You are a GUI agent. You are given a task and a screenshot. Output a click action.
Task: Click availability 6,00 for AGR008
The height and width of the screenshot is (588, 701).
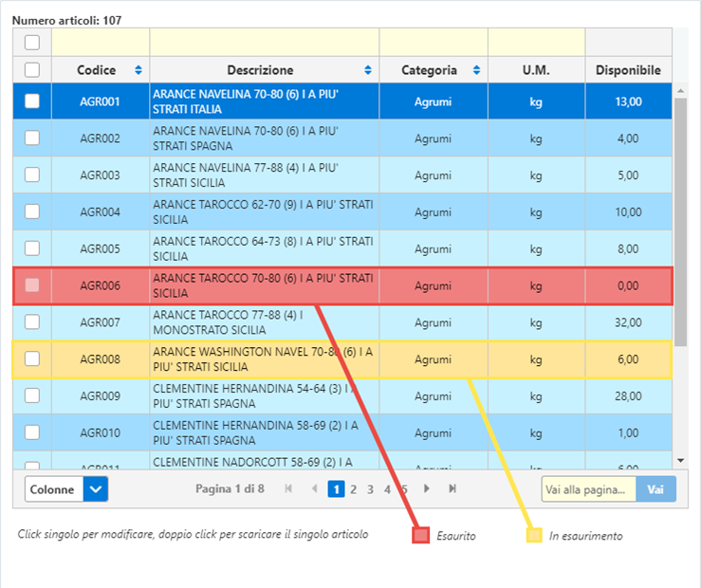pos(628,359)
